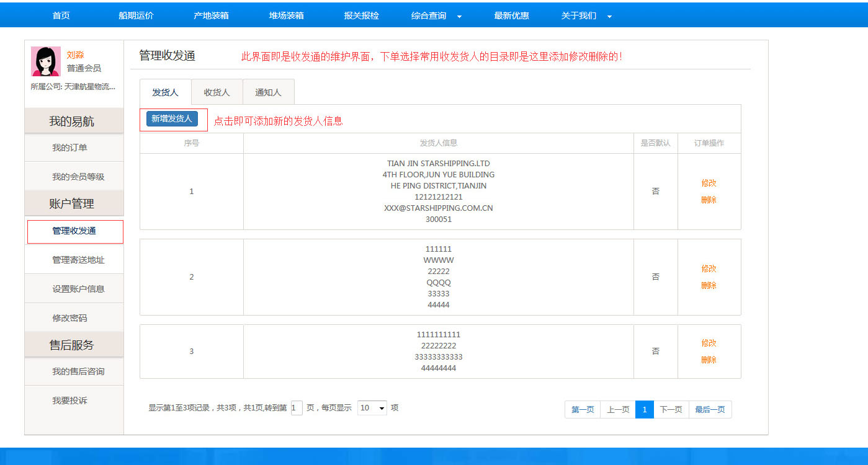Viewport: 868px width, 465px height.
Task: Go to 下一页 in pagination
Action: [x=671, y=410]
